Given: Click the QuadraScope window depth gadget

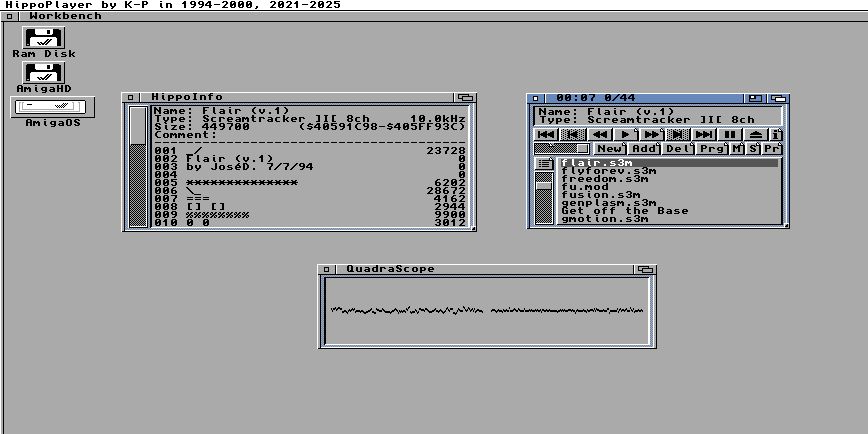Looking at the screenshot, I should click(x=645, y=269).
